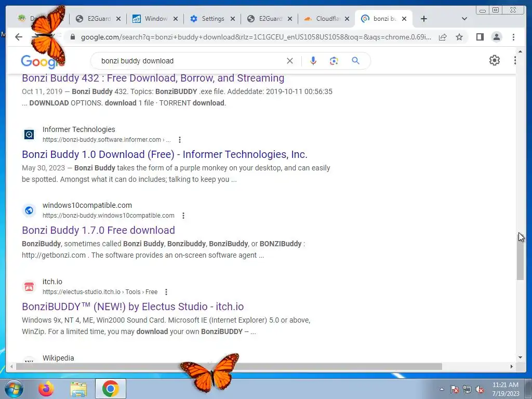532x399 pixels.
Task: Show hidden tray icons arrow
Action: (442, 389)
